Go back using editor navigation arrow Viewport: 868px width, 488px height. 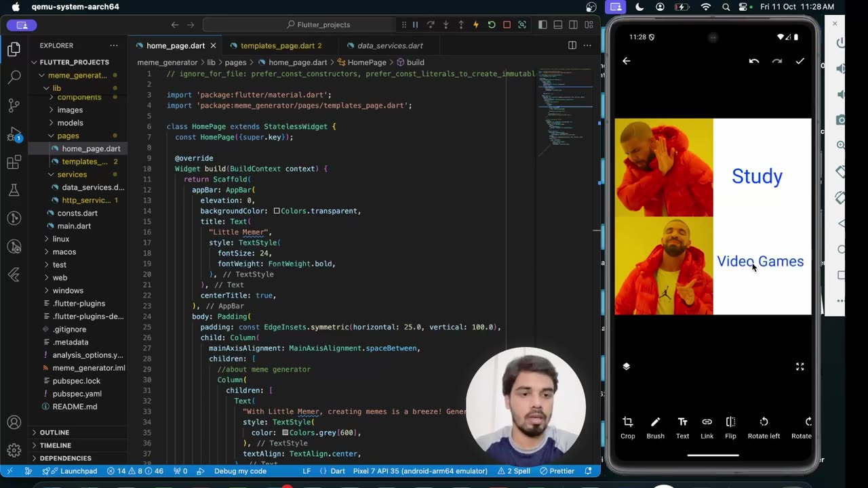[175, 24]
